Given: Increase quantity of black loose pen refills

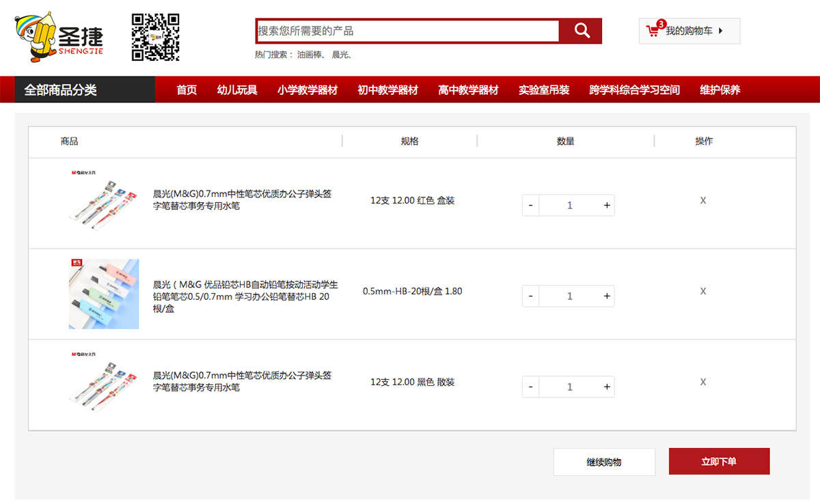Looking at the screenshot, I should [606, 387].
